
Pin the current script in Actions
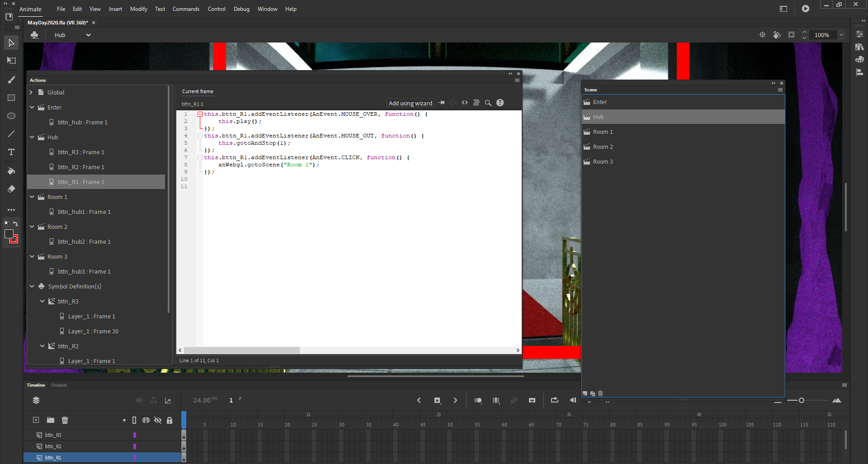tap(442, 103)
